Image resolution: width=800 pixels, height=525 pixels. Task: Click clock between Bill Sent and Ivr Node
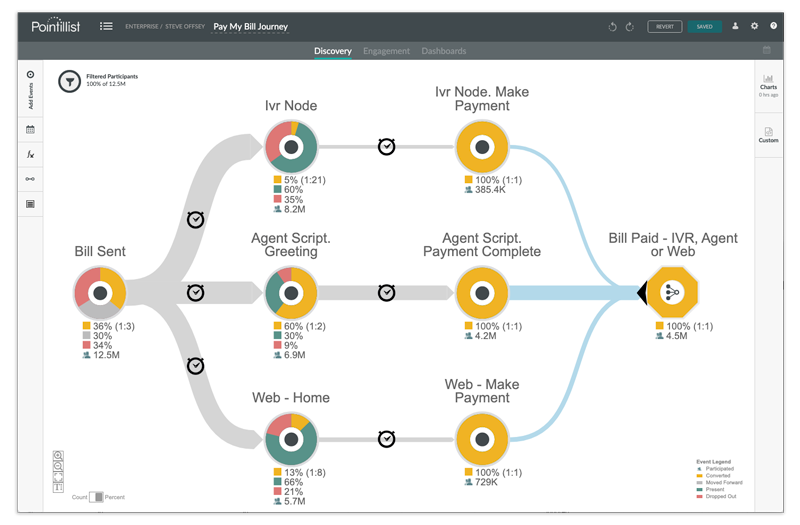[195, 219]
